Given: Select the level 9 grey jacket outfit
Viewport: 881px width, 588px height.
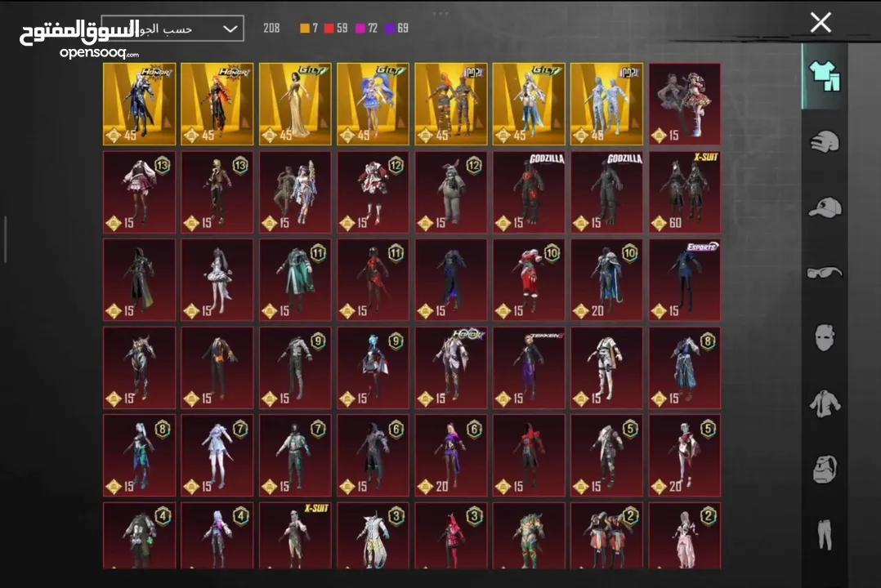Looking at the screenshot, I should pyautogui.click(x=295, y=367).
